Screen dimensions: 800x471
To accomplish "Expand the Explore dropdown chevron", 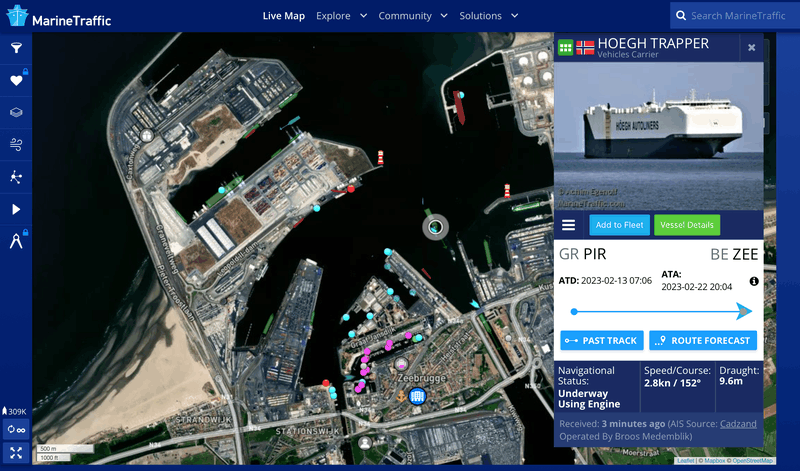I will click(x=363, y=16).
